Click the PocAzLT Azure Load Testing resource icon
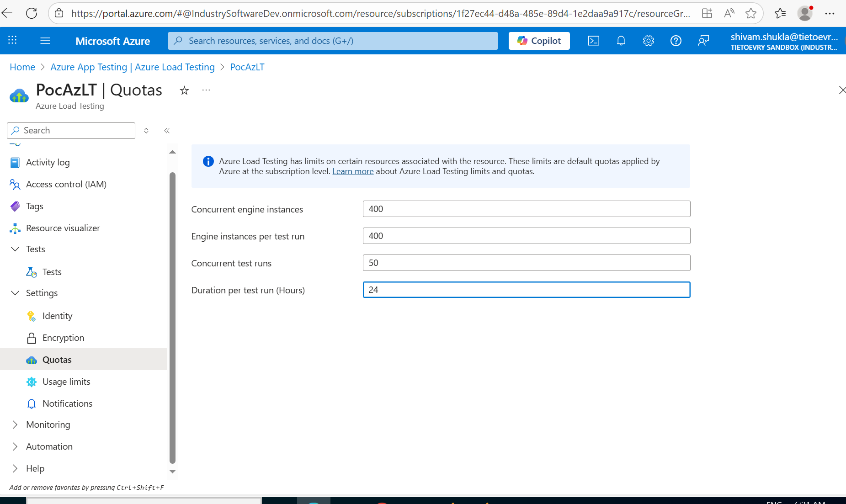The image size is (846, 504). (x=19, y=95)
